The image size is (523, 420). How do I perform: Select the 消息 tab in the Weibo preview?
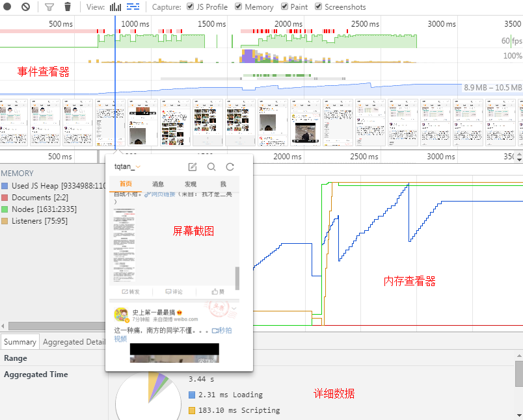tap(157, 184)
